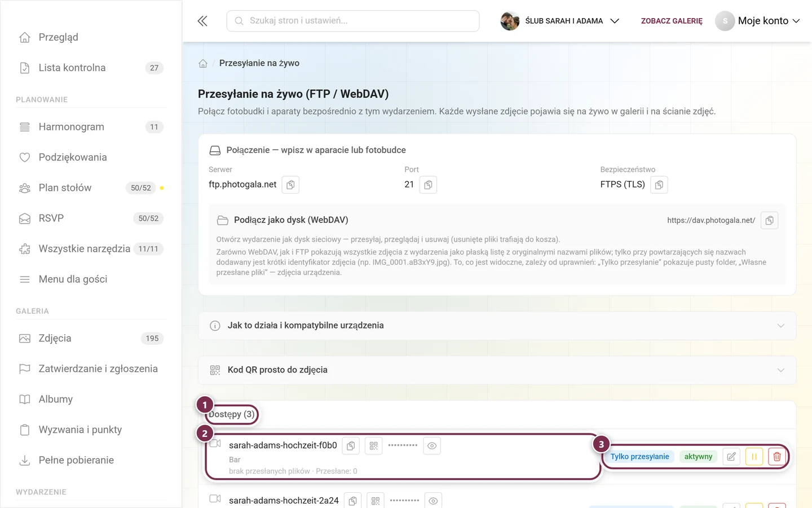Open Zdjęcia gallery page

(91, 339)
